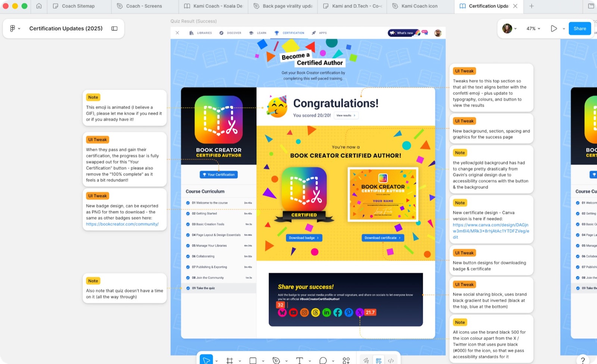Click the X close icon in mockup header

point(177,33)
